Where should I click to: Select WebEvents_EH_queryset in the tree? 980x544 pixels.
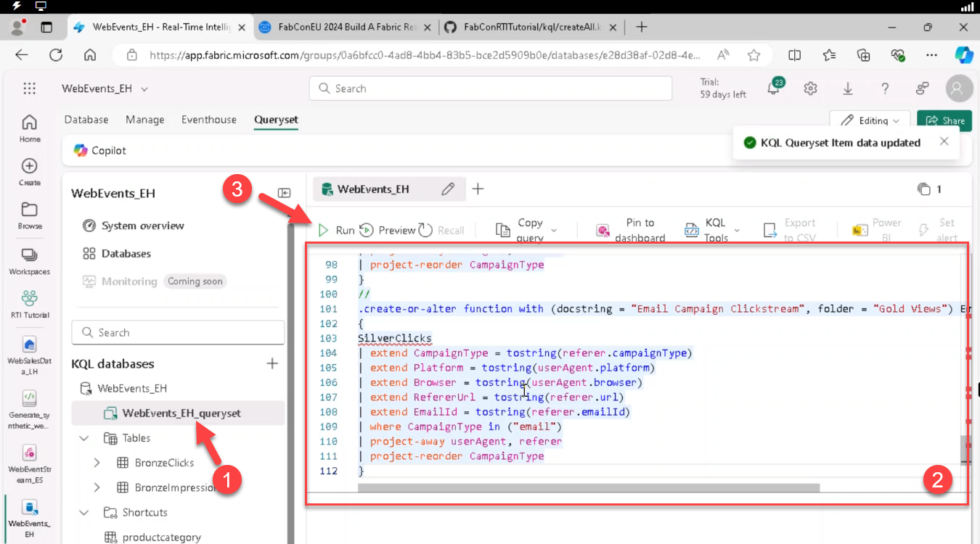[x=181, y=413]
